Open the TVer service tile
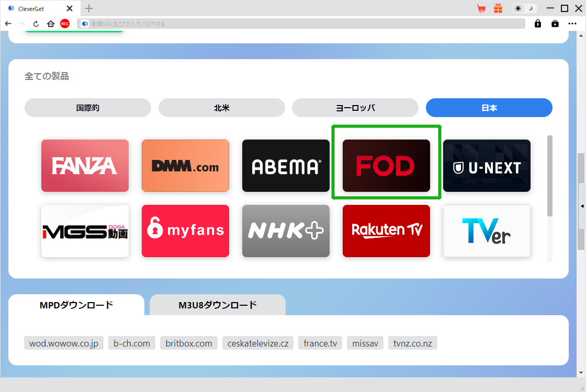Image resolution: width=586 pixels, height=392 pixels. (487, 230)
